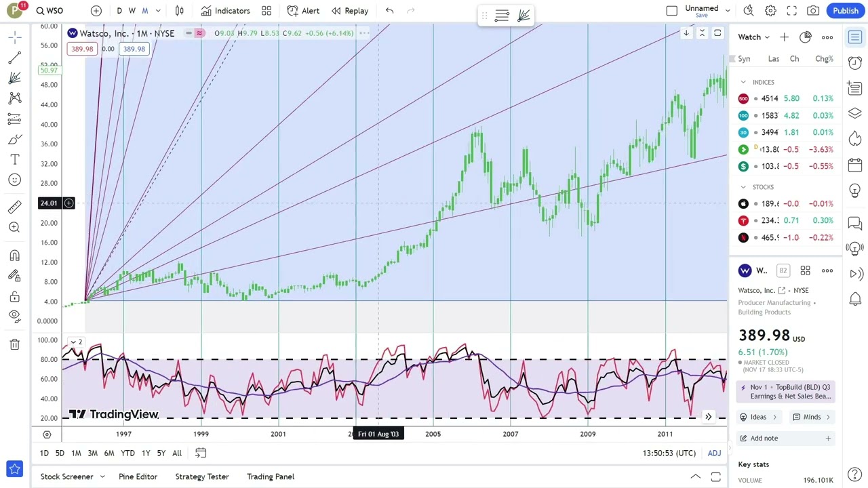The width and height of the screenshot is (868, 488).
Task: Select the All date range
Action: point(177,453)
